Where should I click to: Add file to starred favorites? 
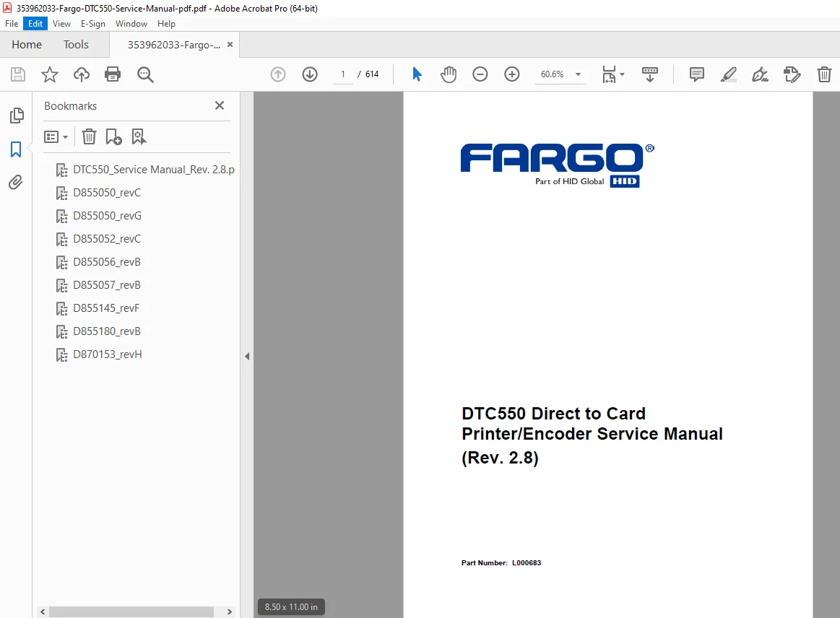click(50, 74)
